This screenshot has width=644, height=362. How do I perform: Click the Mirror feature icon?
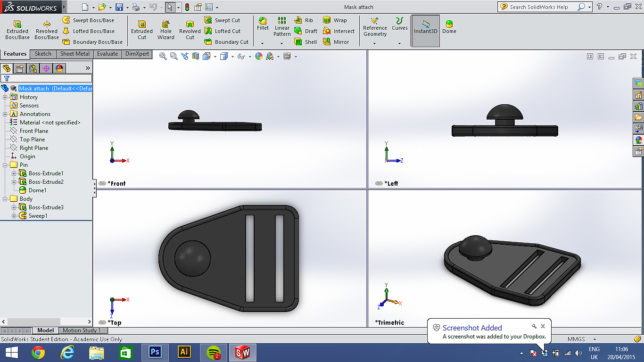[336, 42]
